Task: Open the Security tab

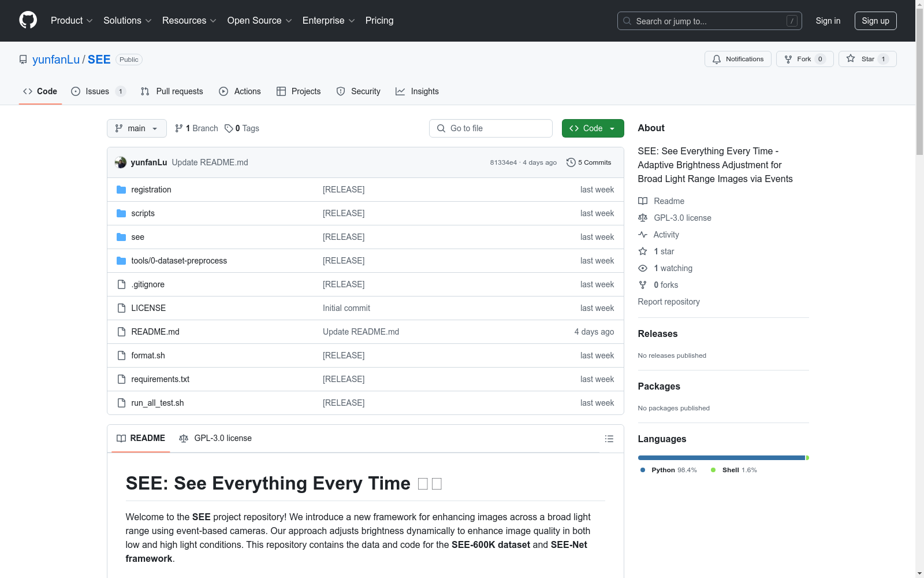Action: coord(358,91)
